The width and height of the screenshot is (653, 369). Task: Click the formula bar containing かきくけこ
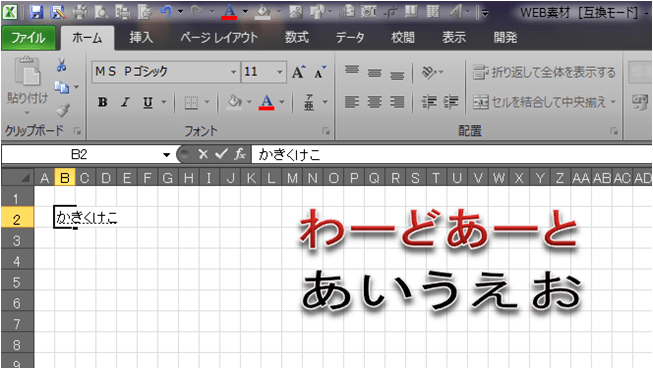tap(451, 155)
